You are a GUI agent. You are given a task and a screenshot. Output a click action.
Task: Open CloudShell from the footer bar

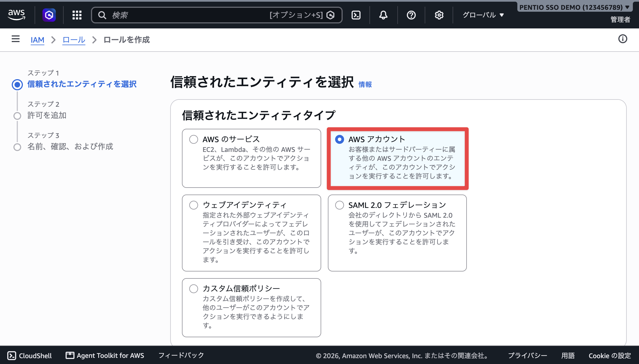[30, 356]
